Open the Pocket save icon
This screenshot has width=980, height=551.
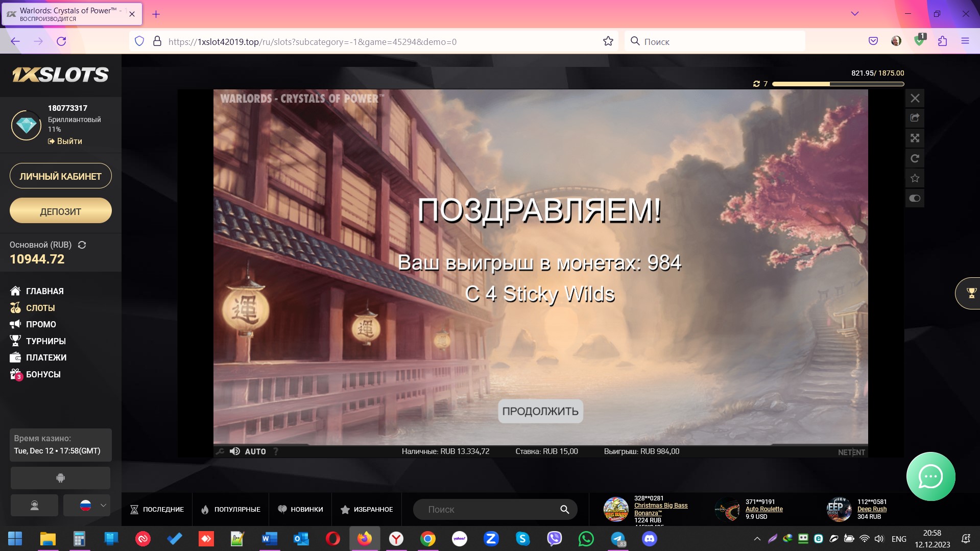(x=873, y=41)
